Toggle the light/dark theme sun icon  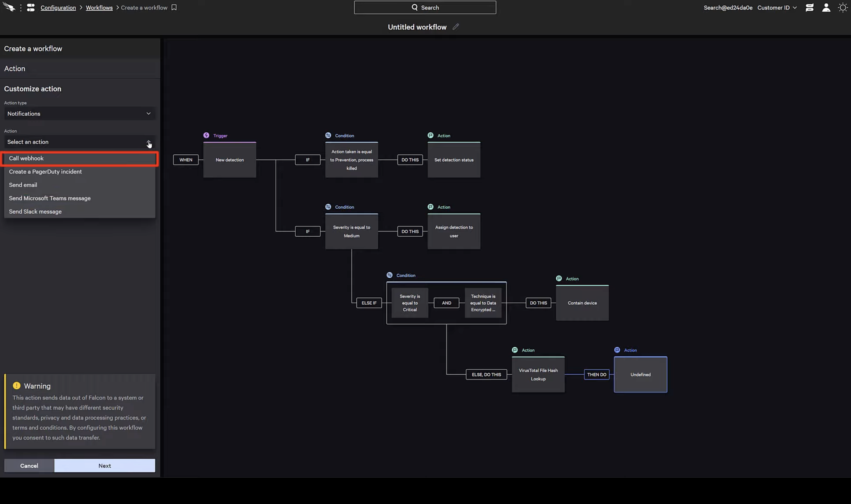click(843, 8)
